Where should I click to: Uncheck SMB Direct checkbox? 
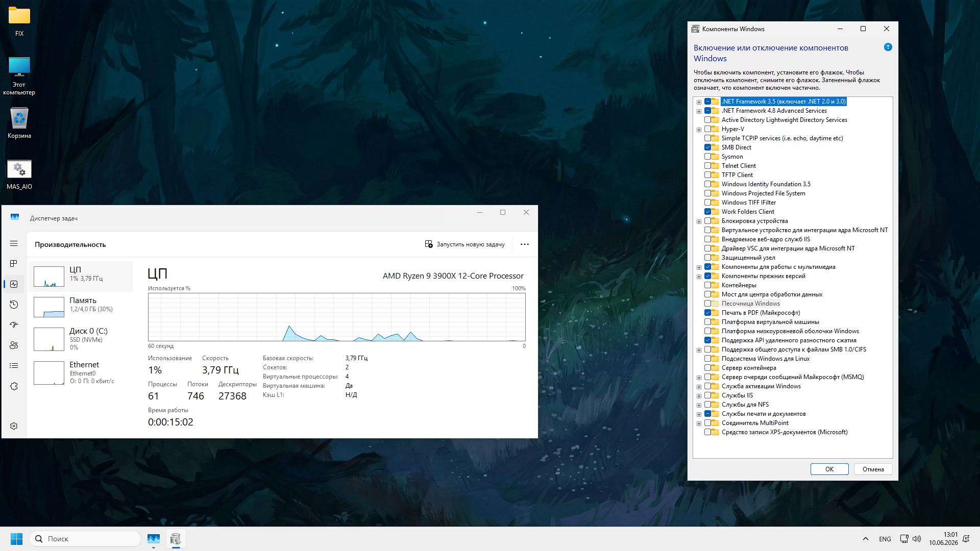tap(707, 147)
